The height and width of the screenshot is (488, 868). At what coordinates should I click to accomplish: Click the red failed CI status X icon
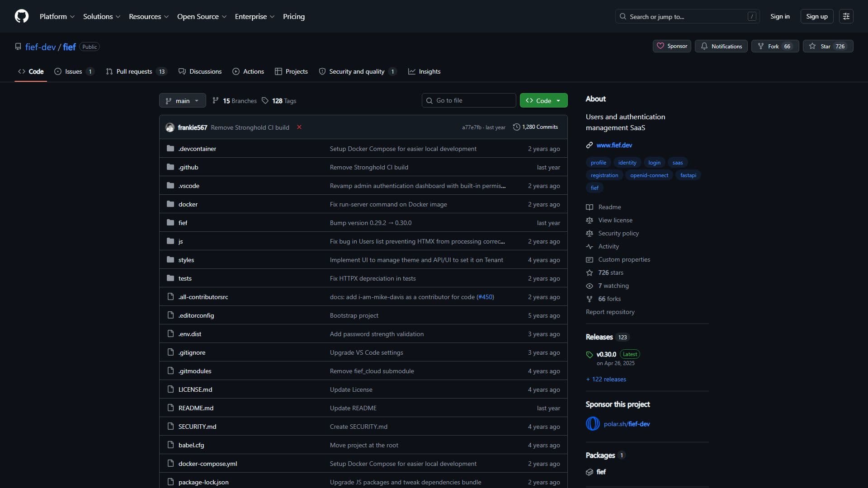[x=299, y=127]
